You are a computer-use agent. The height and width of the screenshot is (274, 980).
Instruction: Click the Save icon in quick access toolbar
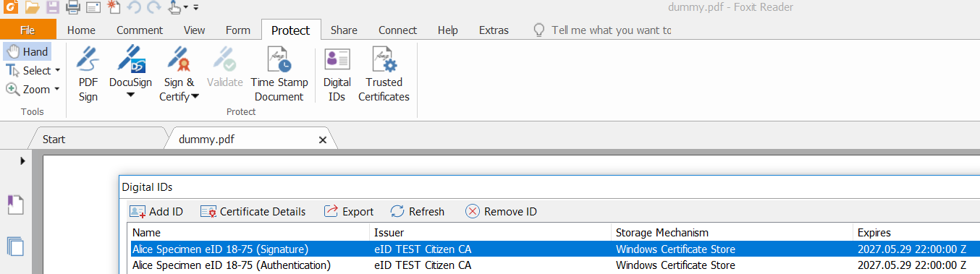53,7
